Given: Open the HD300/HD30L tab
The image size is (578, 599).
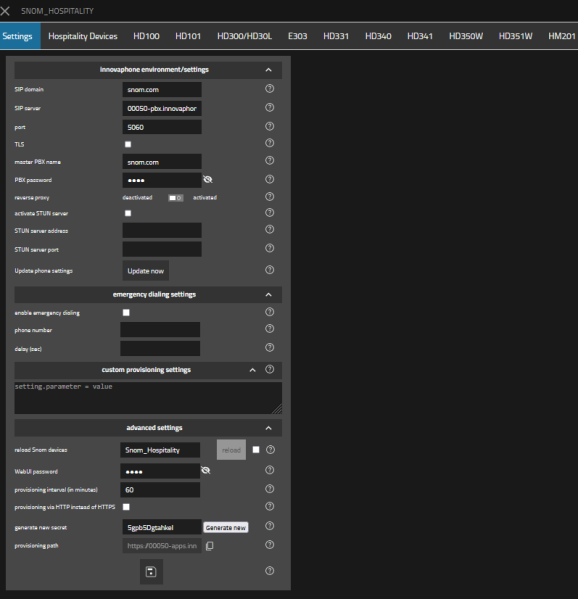Looking at the screenshot, I should coord(244,36).
